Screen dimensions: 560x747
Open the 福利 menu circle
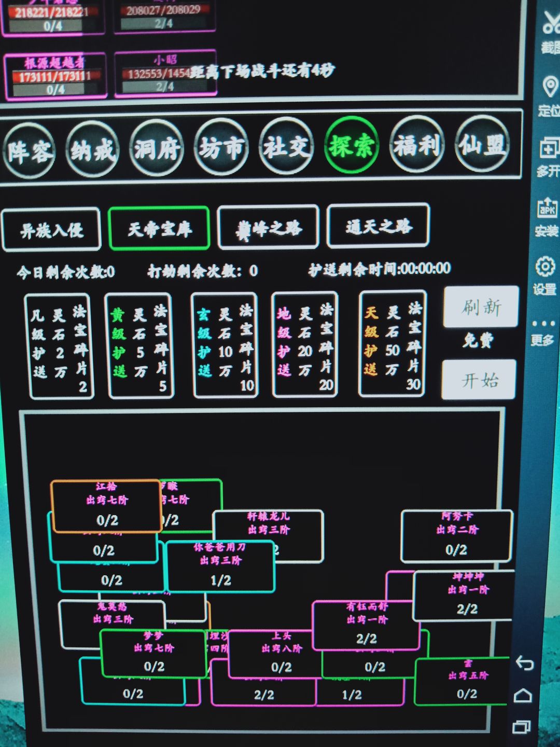tap(416, 144)
